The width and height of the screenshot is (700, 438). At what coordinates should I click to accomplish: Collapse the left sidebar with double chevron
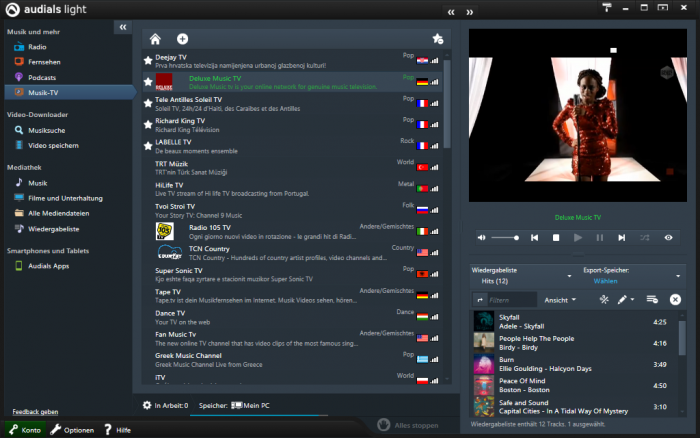click(x=123, y=27)
